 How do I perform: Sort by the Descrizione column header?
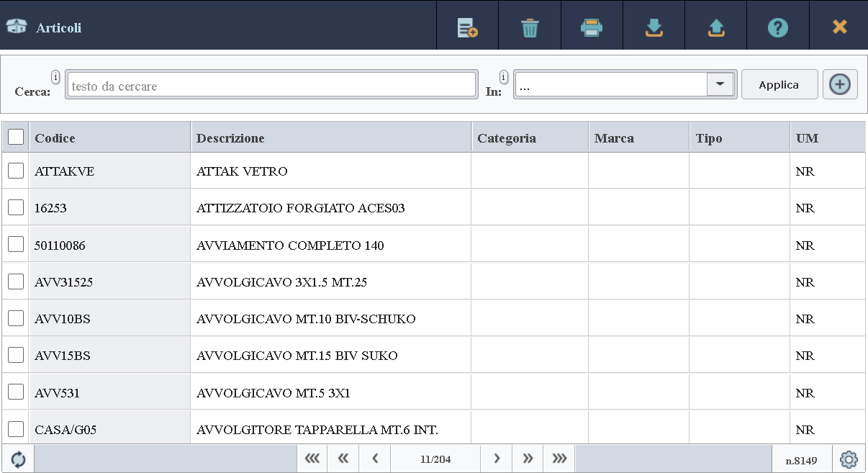(x=230, y=138)
